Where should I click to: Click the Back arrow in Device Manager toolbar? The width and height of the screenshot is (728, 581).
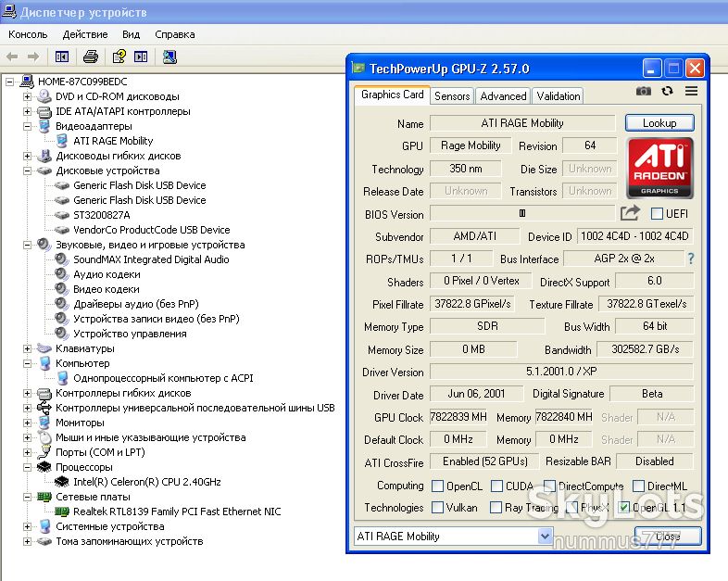(x=12, y=57)
